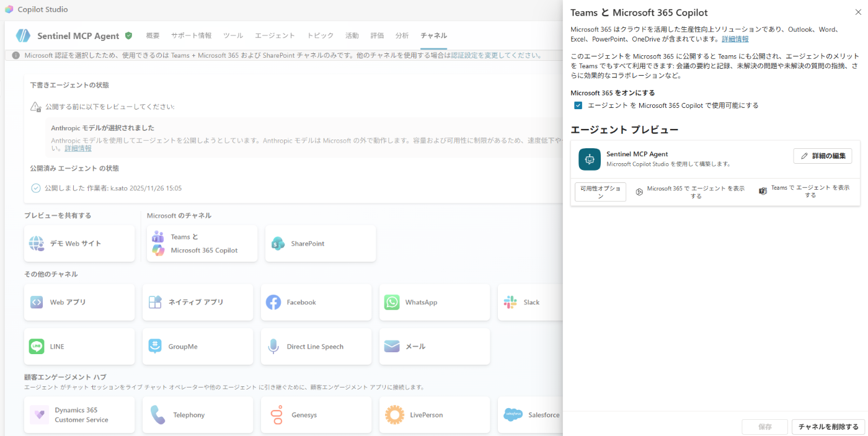Click the WhatsApp logo icon
The width and height of the screenshot is (868, 436).
tap(392, 302)
